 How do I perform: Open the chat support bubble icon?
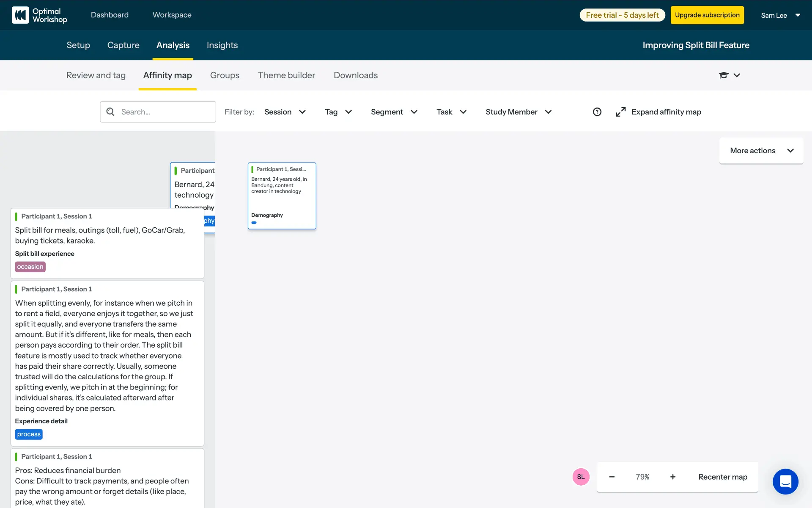(785, 481)
